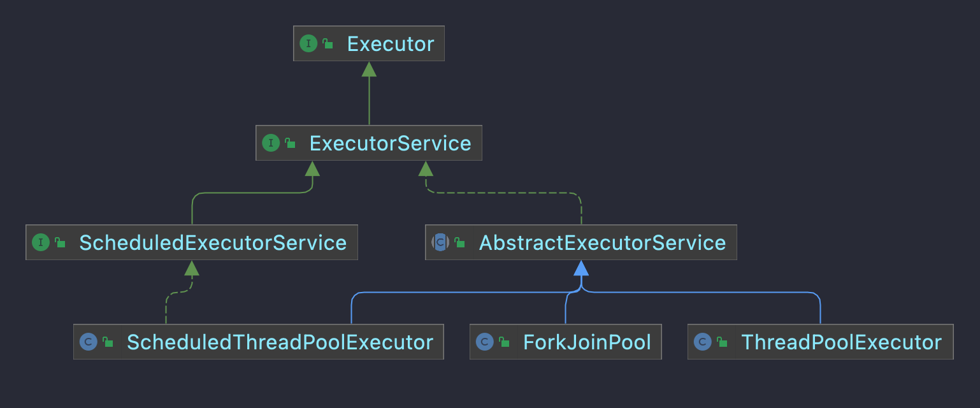The width and height of the screenshot is (980, 408).
Task: Click the interface icon on ScheduledExecutorService node
Action: pyautogui.click(x=41, y=243)
